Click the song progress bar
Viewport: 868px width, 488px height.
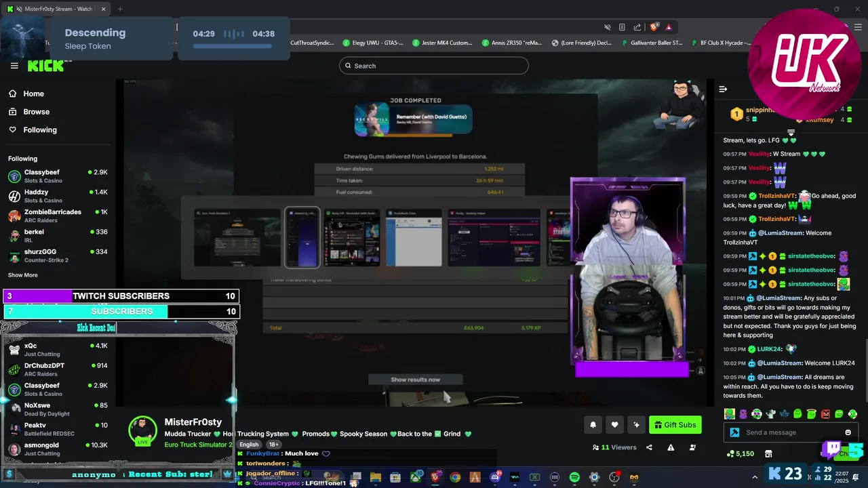coord(233,46)
